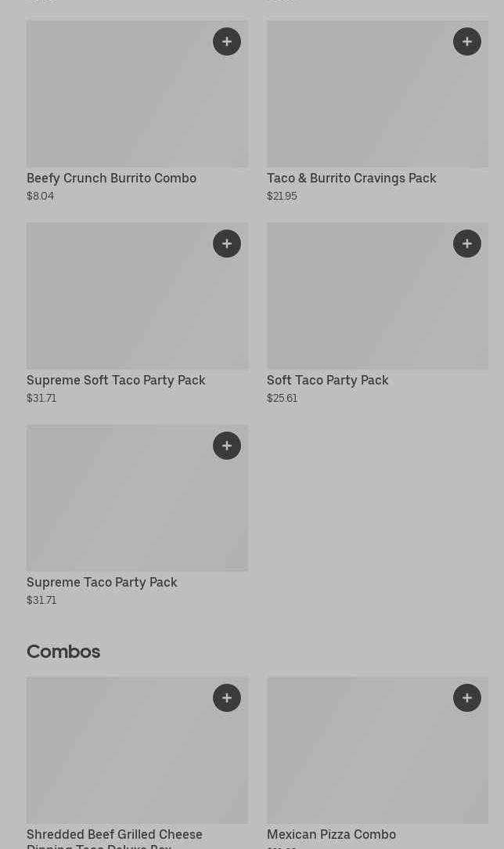Add Mexican Pizza Combo to order
This screenshot has height=849, width=504.
(x=467, y=698)
